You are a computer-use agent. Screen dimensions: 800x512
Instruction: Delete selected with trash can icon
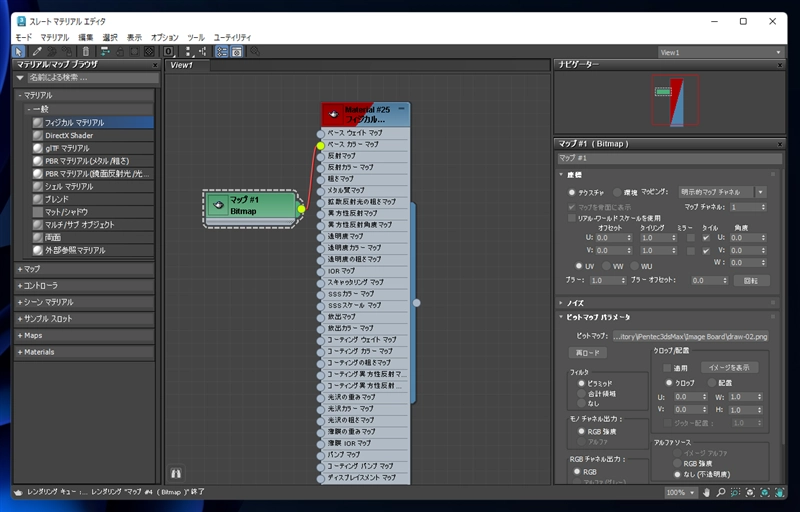click(x=86, y=52)
